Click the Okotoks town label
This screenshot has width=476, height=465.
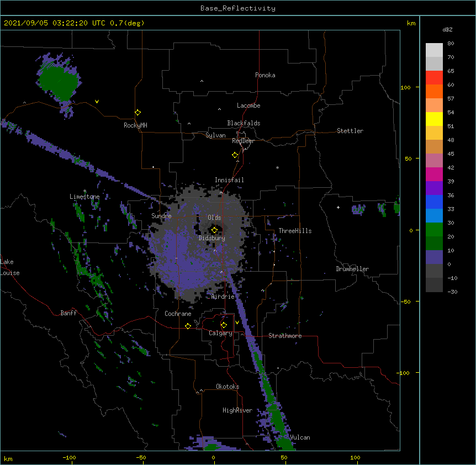[228, 387]
